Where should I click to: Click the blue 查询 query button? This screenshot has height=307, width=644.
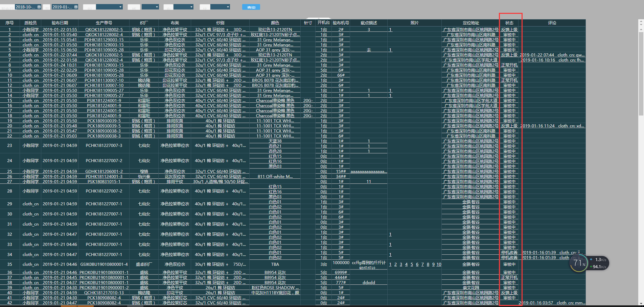pos(251,7)
